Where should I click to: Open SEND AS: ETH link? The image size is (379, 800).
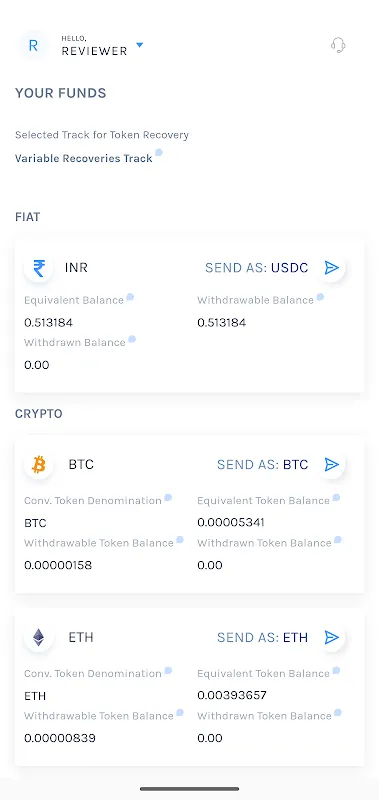click(x=263, y=638)
